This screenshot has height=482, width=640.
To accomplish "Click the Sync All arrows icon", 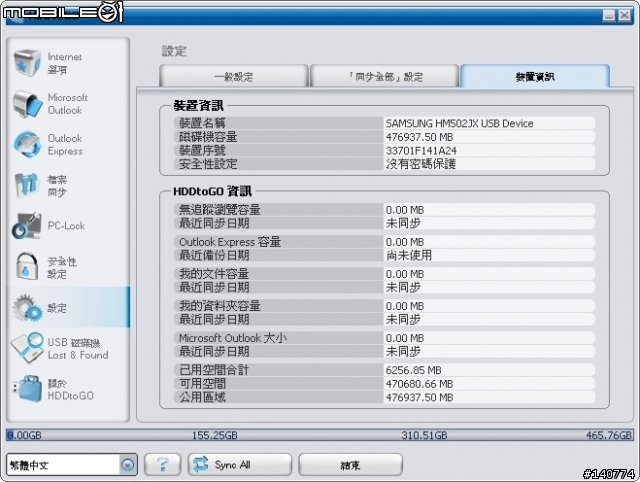I will click(x=200, y=464).
